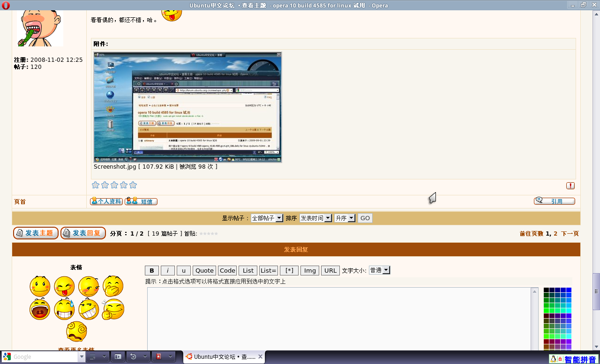This screenshot has height=364, width=600.
Task: Click the 页首 back-to-top link
Action: point(20,201)
